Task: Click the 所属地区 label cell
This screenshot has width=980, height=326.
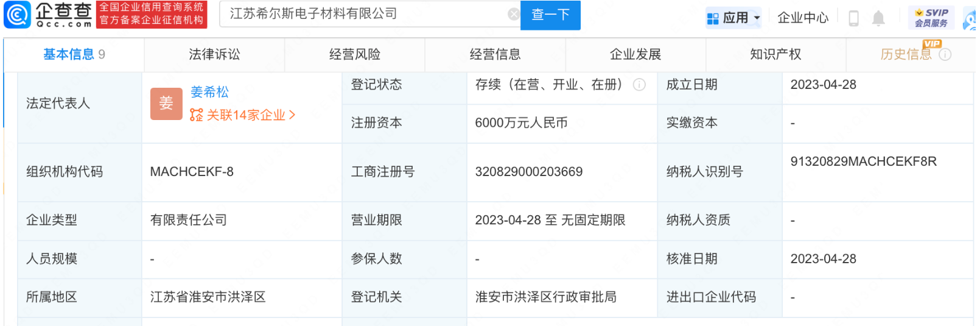Action: 80,297
